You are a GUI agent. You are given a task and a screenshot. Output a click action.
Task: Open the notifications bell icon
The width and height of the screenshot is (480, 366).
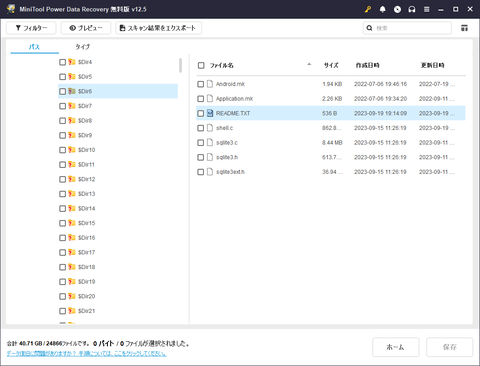click(x=383, y=9)
